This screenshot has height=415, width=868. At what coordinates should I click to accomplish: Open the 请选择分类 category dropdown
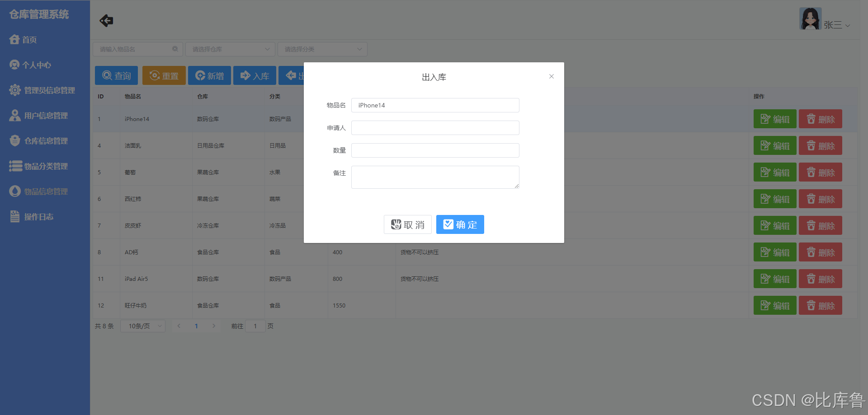click(x=322, y=49)
